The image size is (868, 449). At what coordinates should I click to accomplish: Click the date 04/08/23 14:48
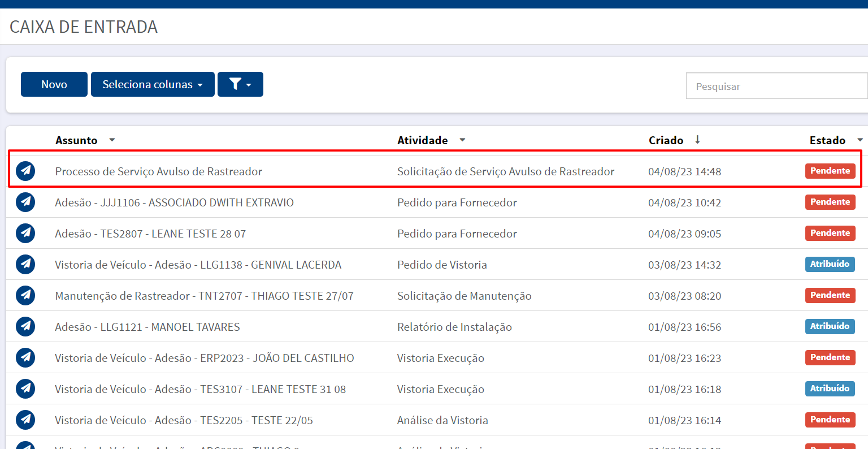(685, 171)
